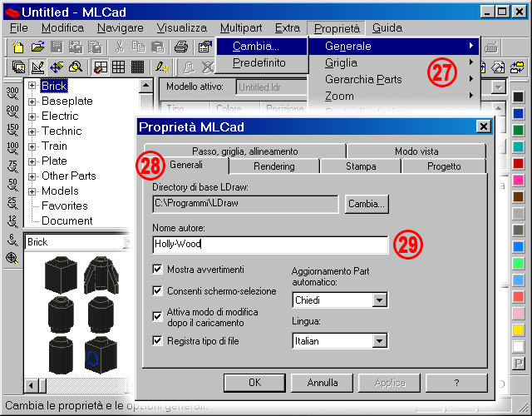Set zoom to 12 percent icon
The height and width of the screenshot is (416, 532).
(x=12, y=222)
